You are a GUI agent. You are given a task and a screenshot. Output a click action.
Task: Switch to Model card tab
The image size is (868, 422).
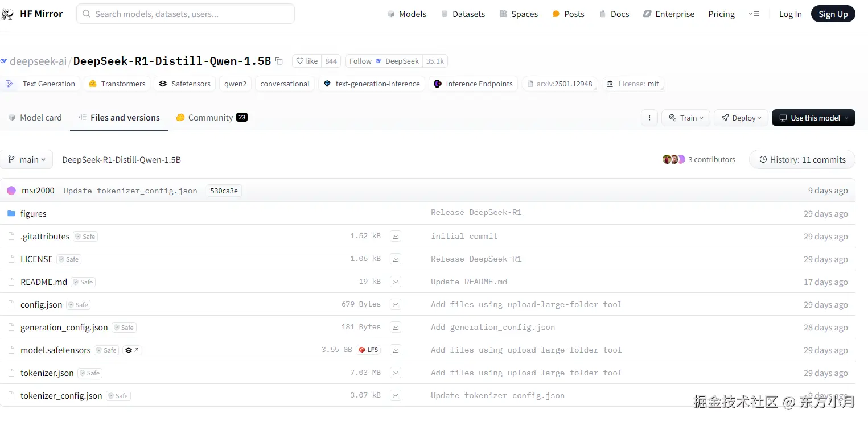[x=35, y=118]
